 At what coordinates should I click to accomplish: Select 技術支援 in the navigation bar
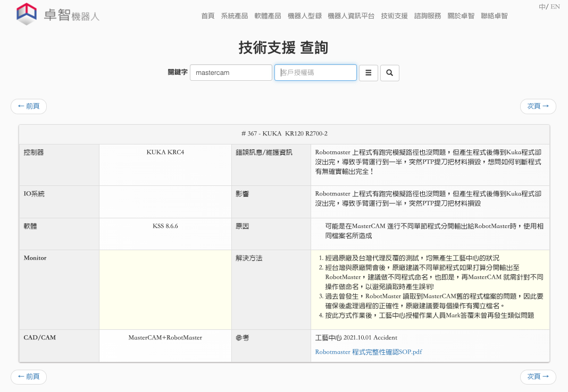[395, 16]
